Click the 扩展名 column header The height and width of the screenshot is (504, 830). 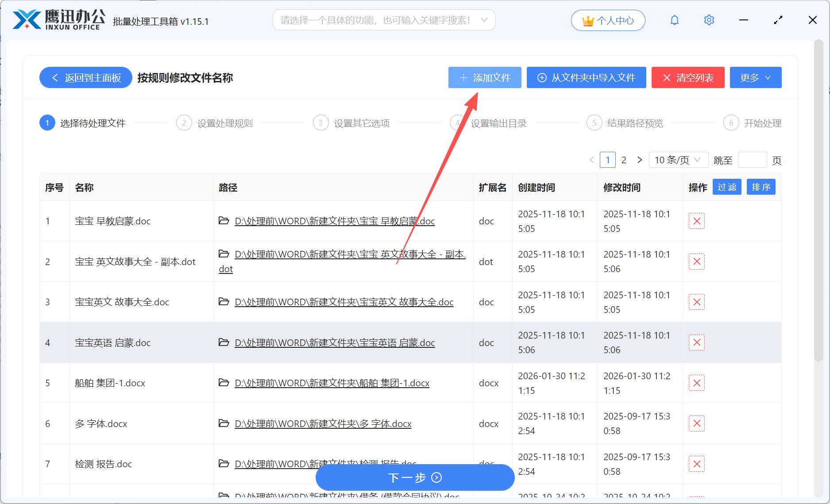(492, 187)
